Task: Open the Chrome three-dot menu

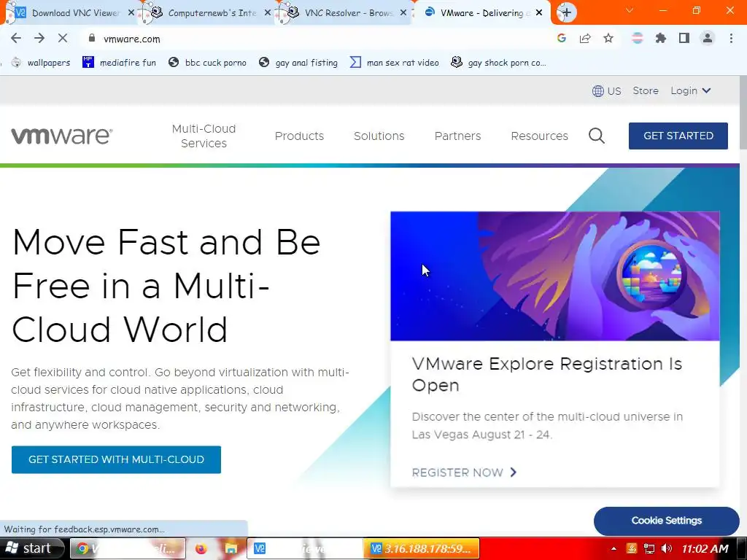Action: click(731, 39)
